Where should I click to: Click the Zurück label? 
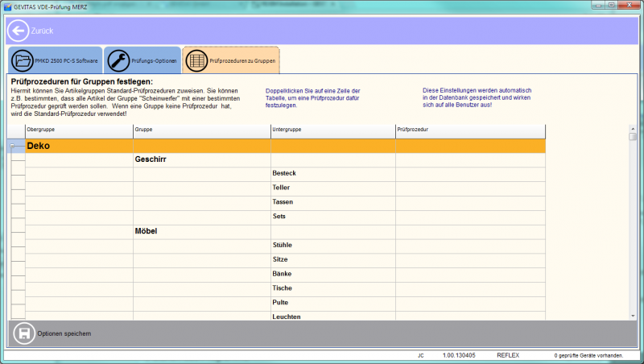pyautogui.click(x=42, y=31)
